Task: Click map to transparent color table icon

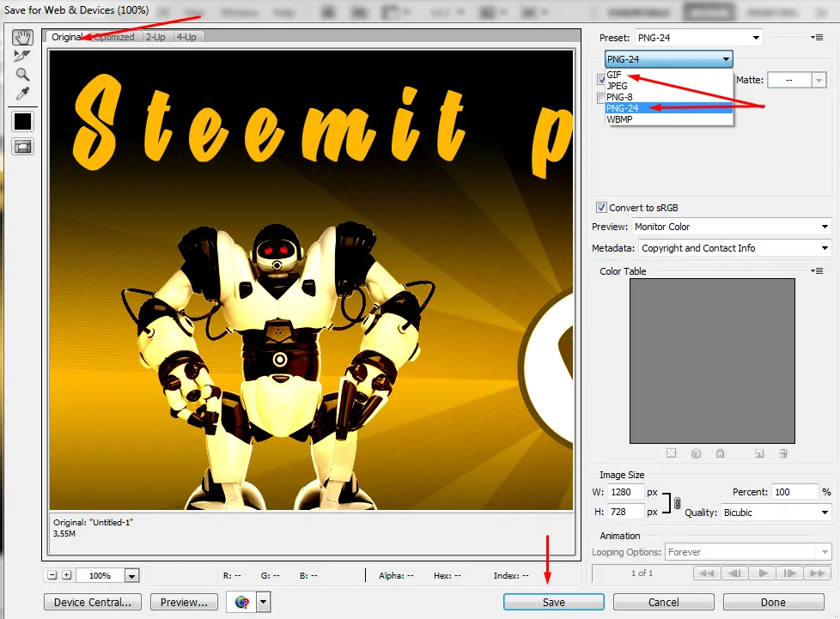Action: point(672,453)
